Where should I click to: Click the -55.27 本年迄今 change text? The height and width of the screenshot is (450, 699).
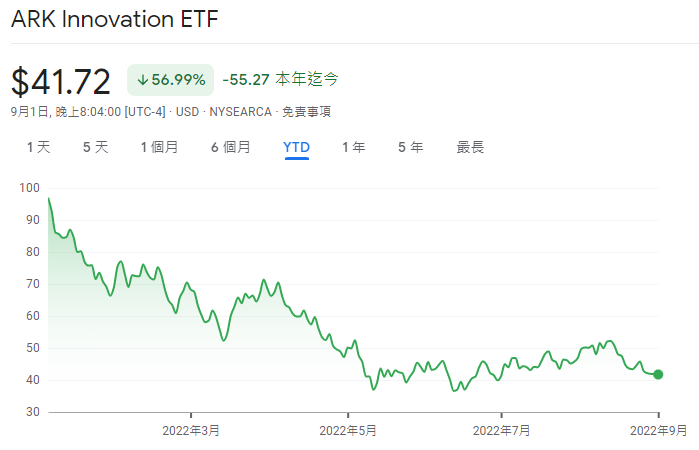(280, 79)
